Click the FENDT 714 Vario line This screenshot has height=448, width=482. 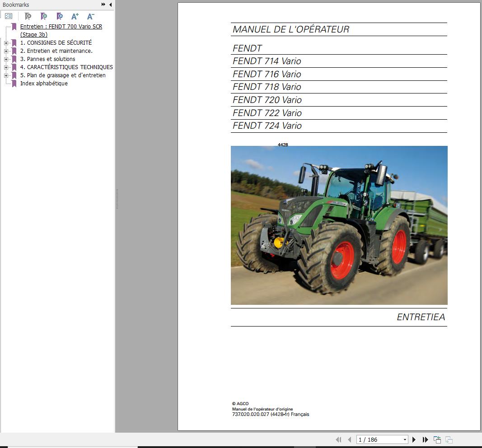pyautogui.click(x=267, y=61)
